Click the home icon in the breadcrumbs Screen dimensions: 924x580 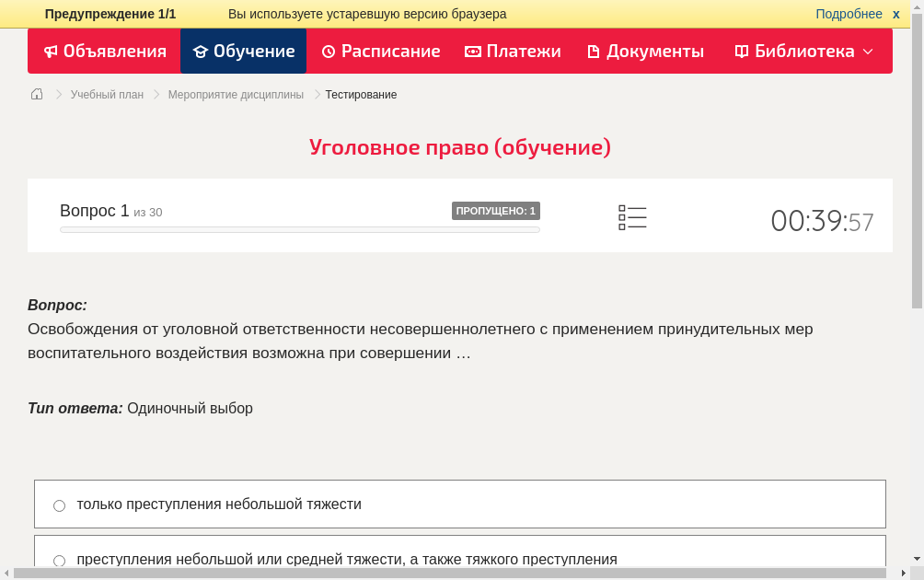click(36, 94)
